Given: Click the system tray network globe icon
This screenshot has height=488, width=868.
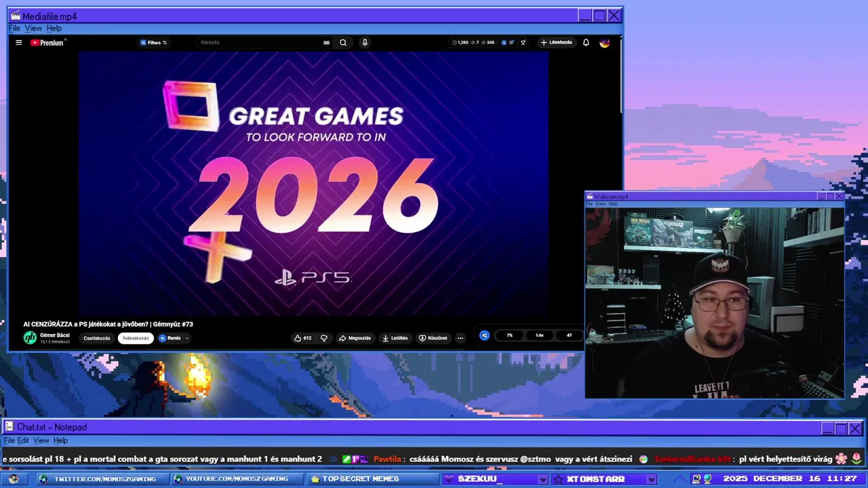Looking at the screenshot, I should click(x=708, y=479).
